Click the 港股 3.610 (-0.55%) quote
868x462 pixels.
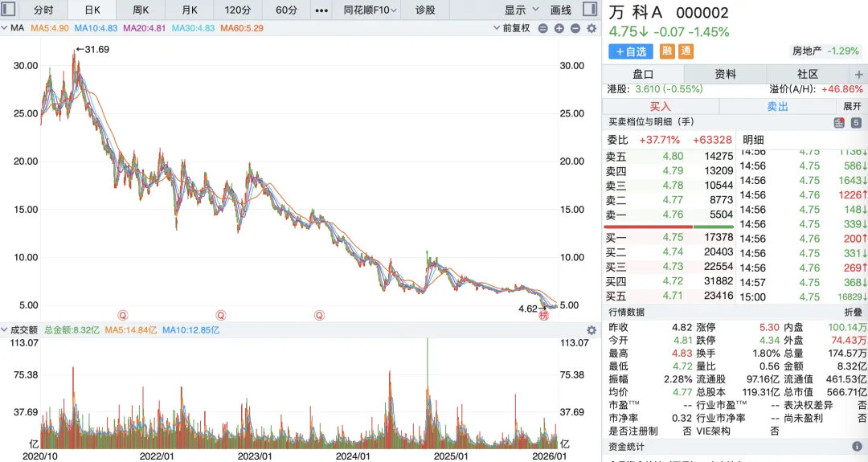click(655, 89)
